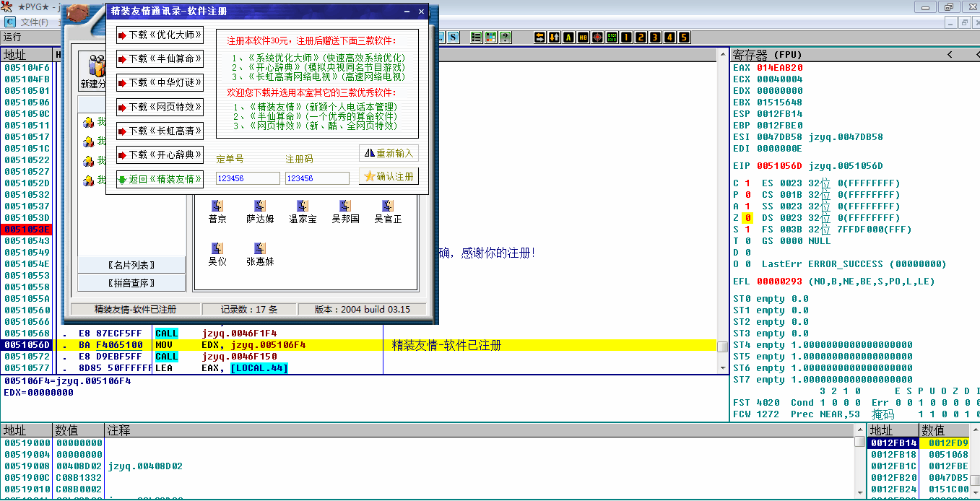The height and width of the screenshot is (501, 980).
Task: Click the 地址 column header in disassembly
Action: click(27, 55)
